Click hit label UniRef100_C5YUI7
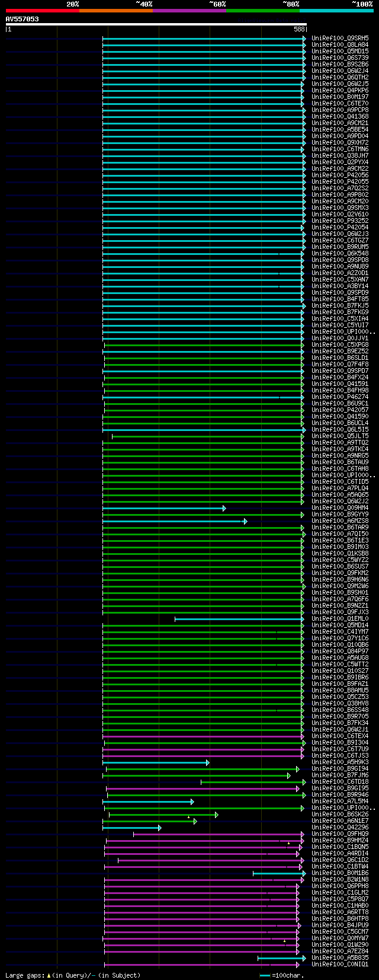The width and height of the screenshot is (379, 980). (x=340, y=325)
